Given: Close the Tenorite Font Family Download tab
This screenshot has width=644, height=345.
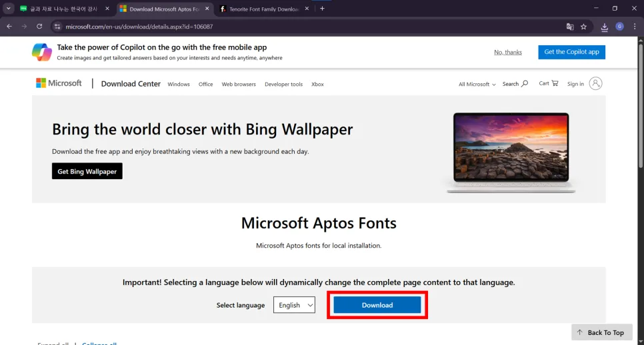Looking at the screenshot, I should click(x=307, y=8).
